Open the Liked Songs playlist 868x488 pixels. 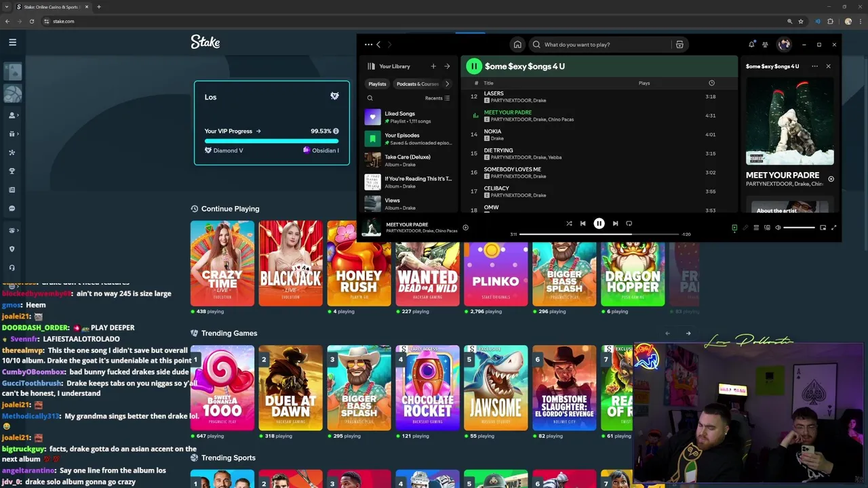(x=409, y=117)
